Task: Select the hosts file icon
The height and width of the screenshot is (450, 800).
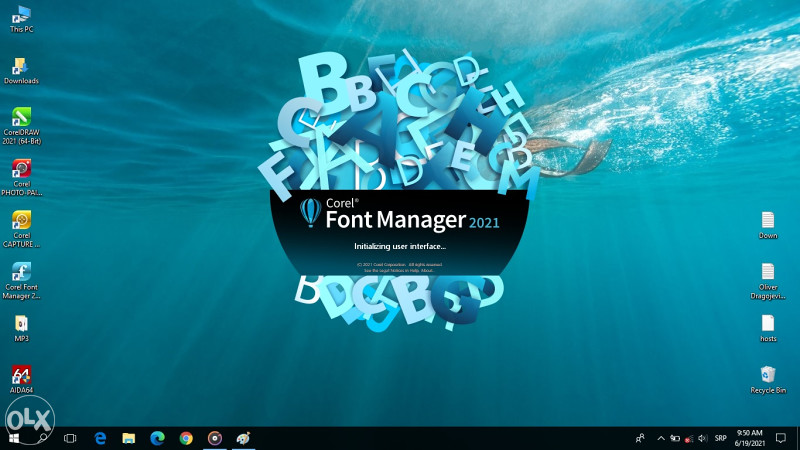Action: pyautogui.click(x=768, y=328)
